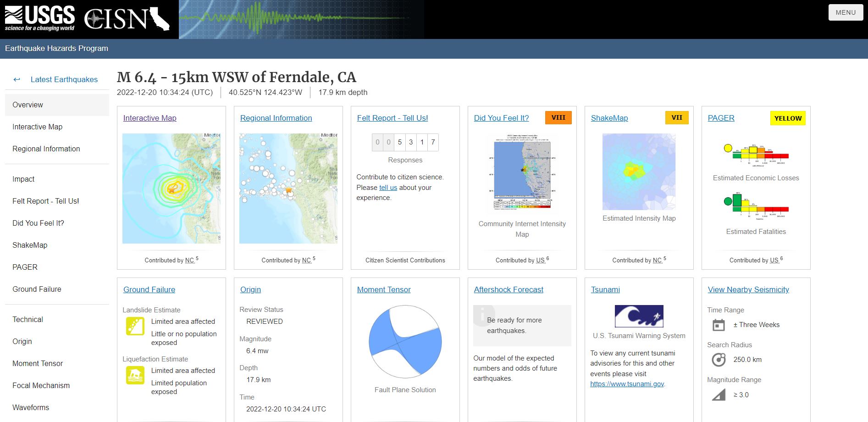Select Felt Report - Tell Us! in sidebar

pos(57,201)
